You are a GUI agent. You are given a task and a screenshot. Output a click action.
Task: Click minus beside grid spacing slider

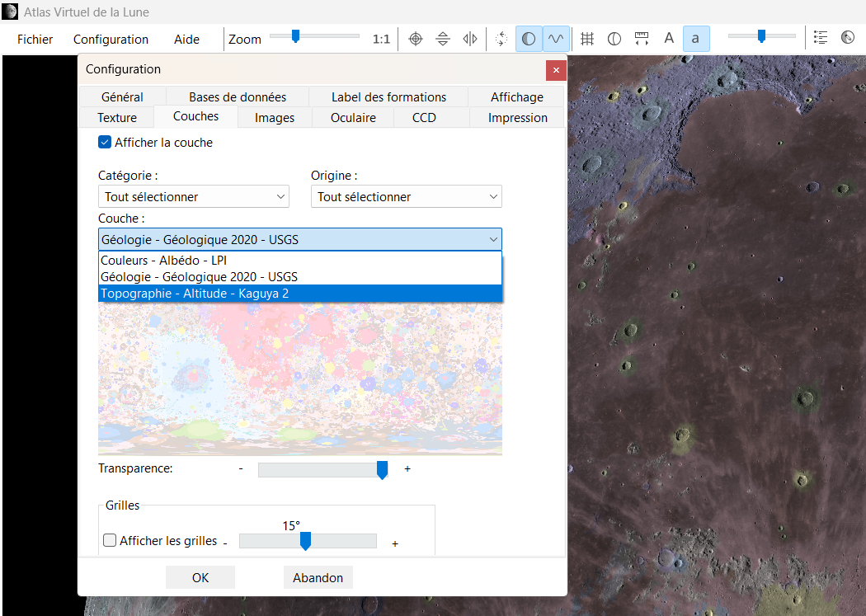[225, 543]
